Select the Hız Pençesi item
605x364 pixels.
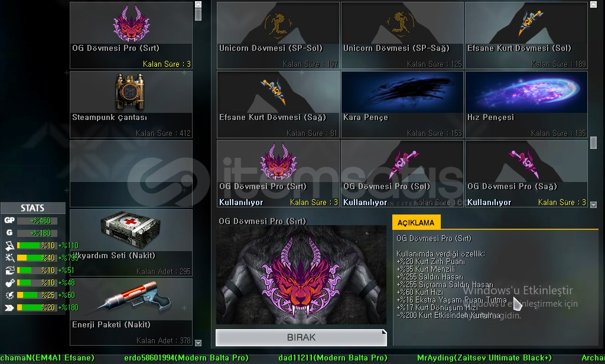(526, 105)
